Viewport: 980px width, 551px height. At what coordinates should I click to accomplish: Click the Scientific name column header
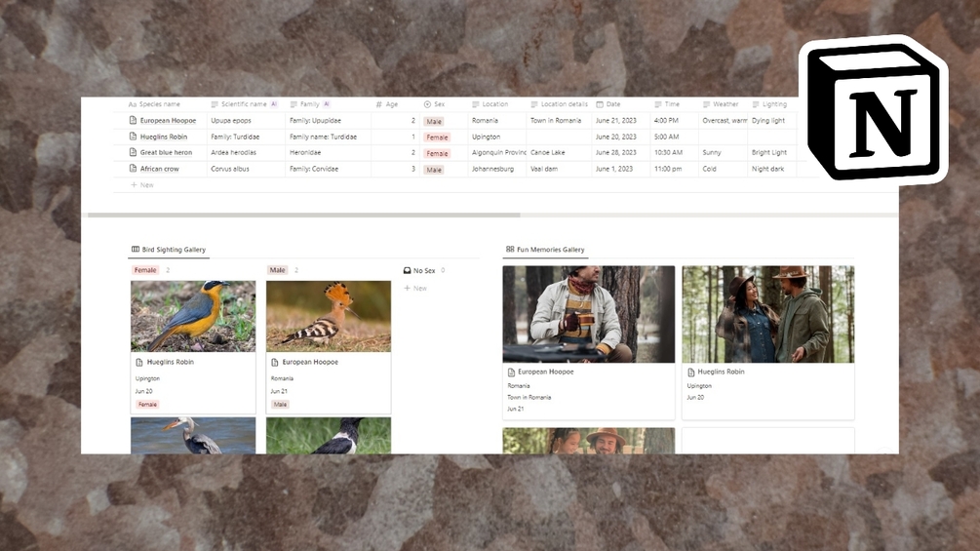pyautogui.click(x=244, y=104)
